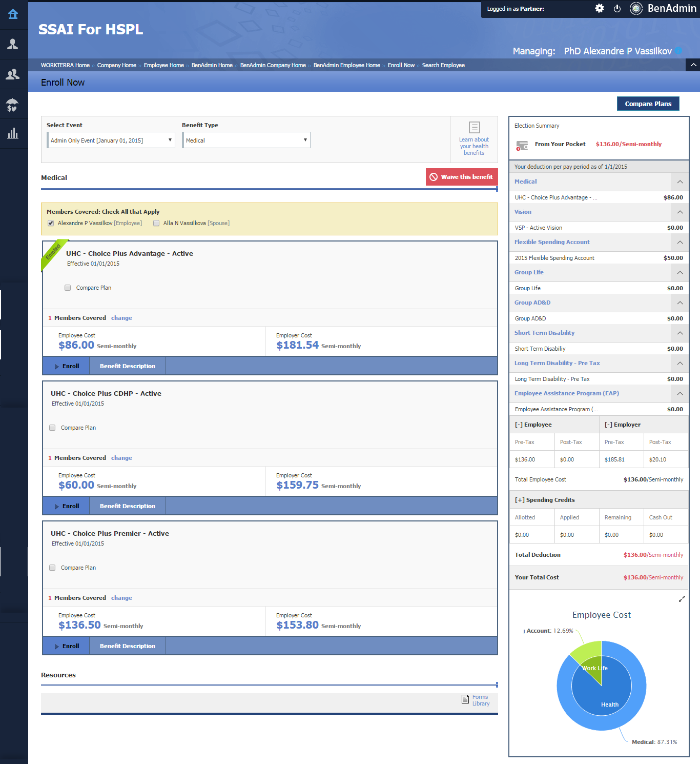Open the Forms Library document icon
Viewport: 700px width, 765px height.
point(465,699)
